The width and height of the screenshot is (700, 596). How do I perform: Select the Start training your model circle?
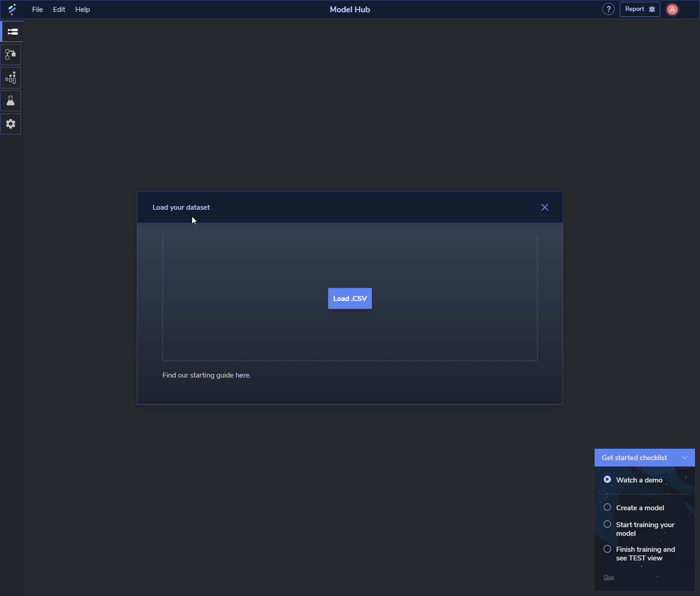607,524
